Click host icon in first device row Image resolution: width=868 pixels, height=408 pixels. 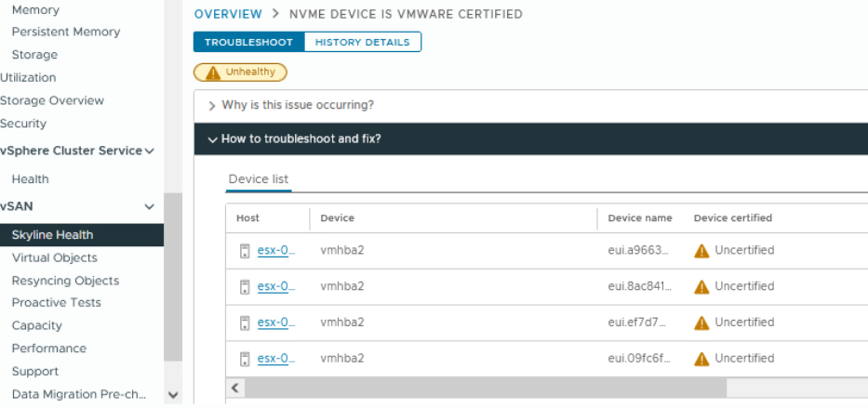coord(245,251)
